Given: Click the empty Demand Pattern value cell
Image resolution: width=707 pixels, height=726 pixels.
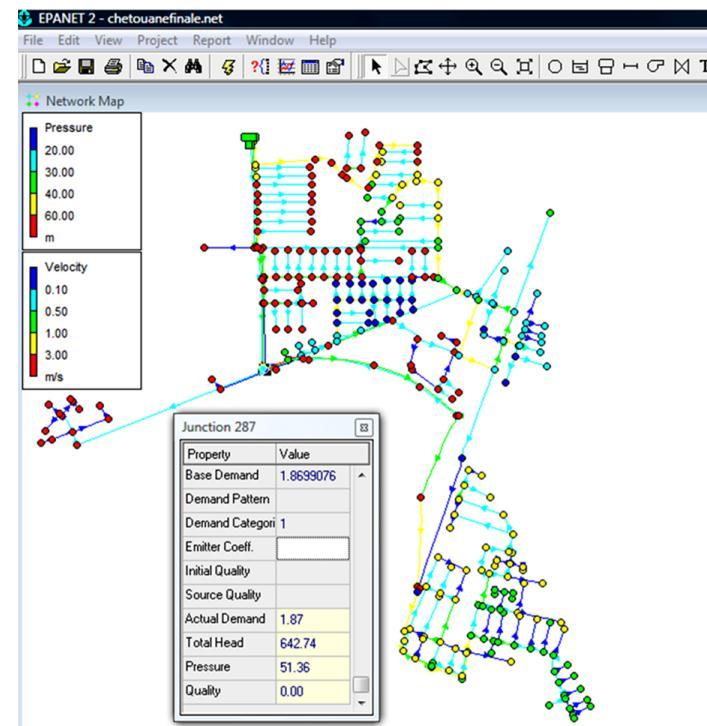Looking at the screenshot, I should [x=313, y=500].
